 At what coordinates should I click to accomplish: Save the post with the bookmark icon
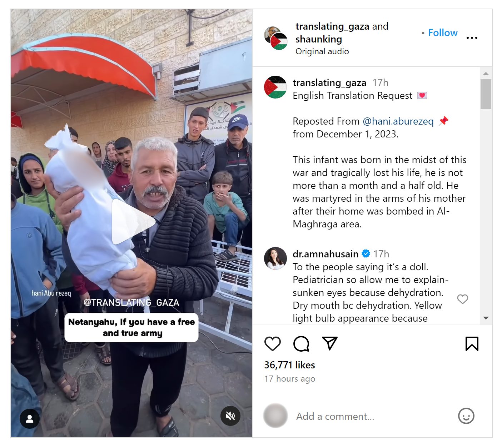click(x=472, y=344)
